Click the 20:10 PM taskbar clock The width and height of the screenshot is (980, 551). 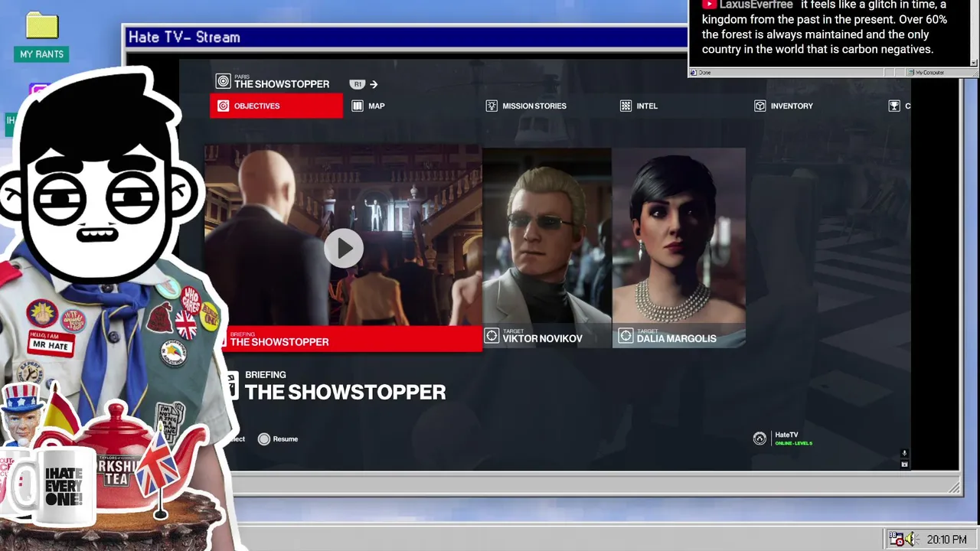[x=946, y=540]
